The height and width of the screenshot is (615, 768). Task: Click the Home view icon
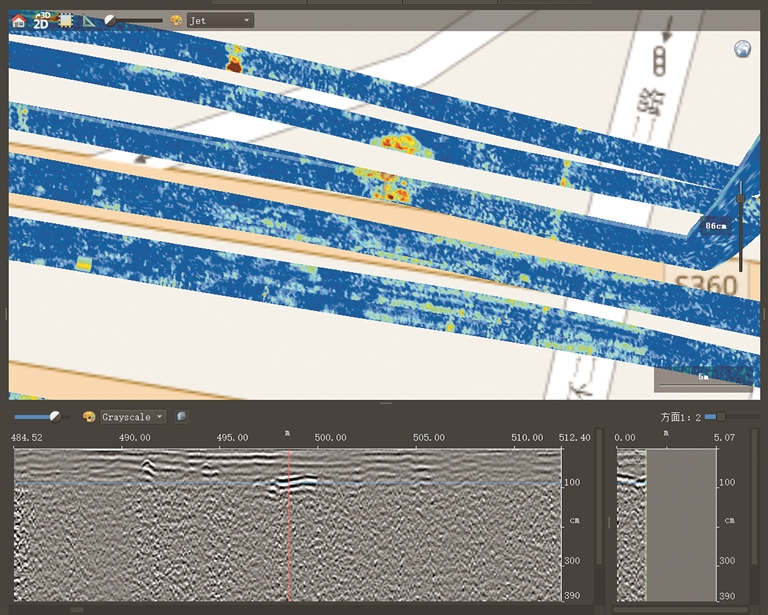click(x=18, y=20)
